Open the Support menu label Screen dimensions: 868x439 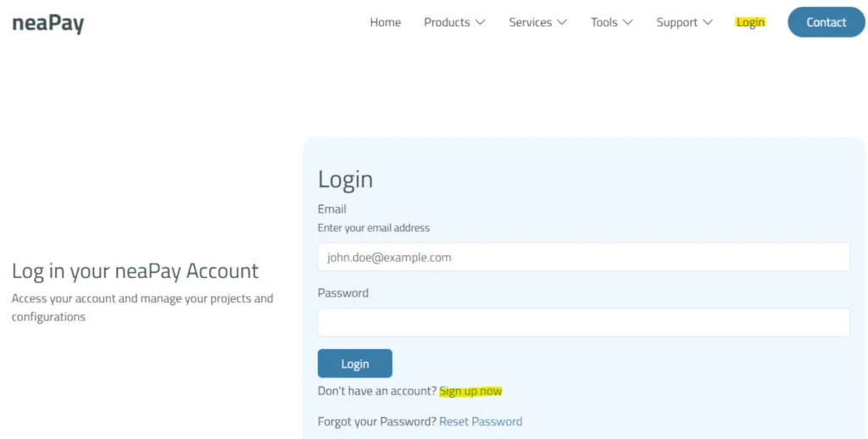(x=676, y=22)
